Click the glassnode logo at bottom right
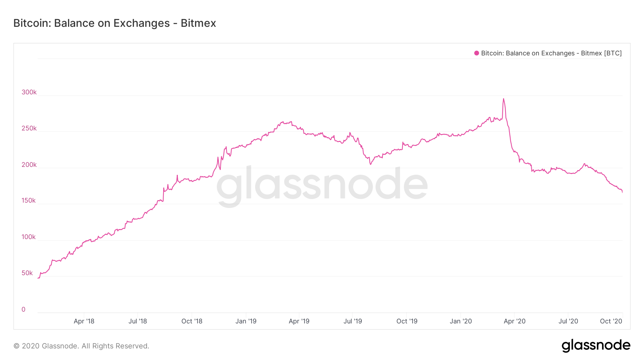 click(596, 346)
